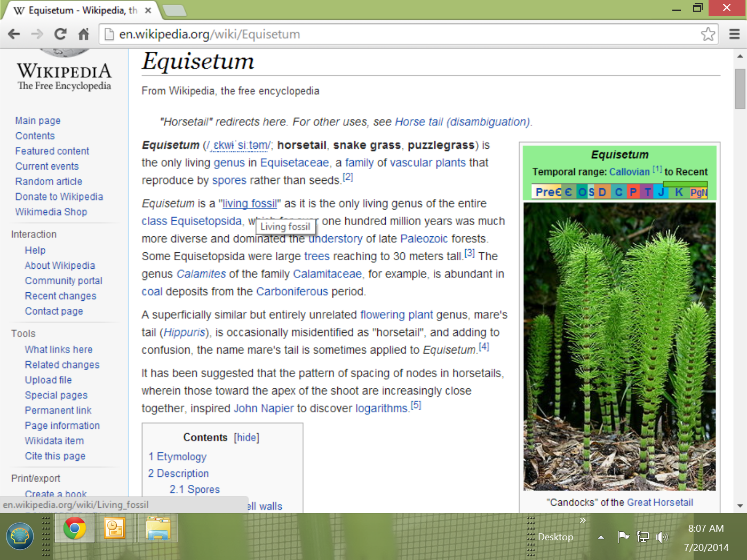Reload the Equisetum page
Screen dimensions: 747x560
pos(60,34)
